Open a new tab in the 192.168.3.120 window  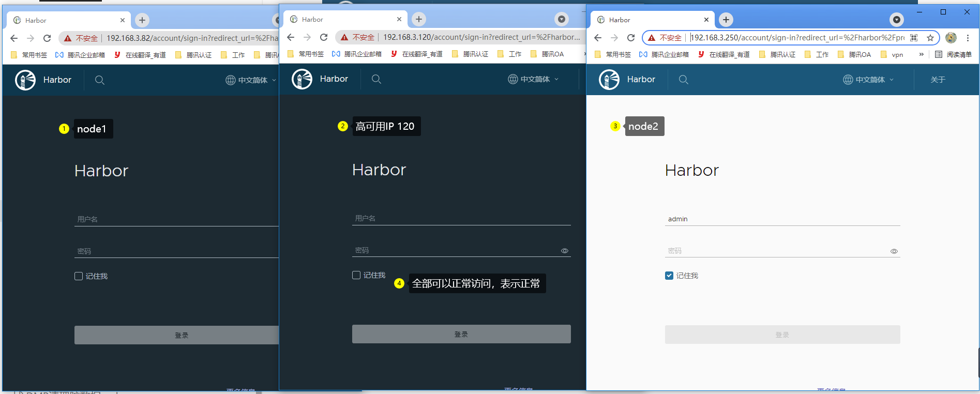(x=419, y=19)
